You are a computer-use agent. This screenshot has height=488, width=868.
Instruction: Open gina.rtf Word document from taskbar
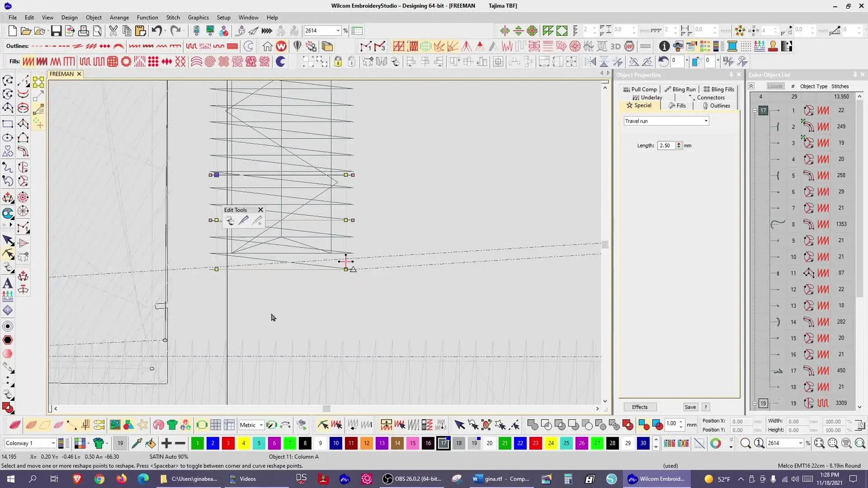[x=501, y=479]
